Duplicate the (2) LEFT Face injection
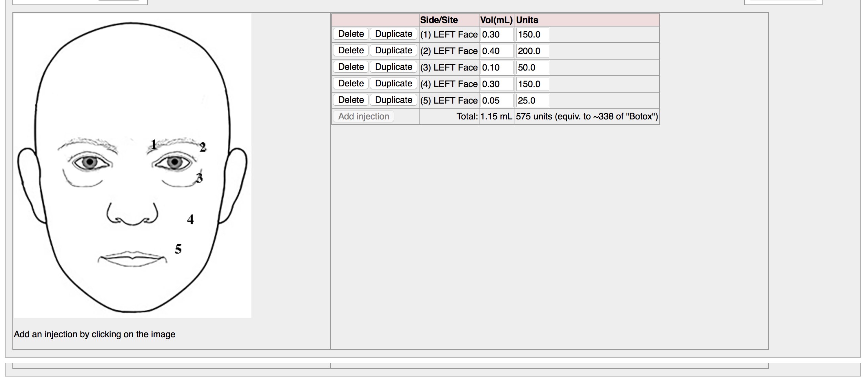 click(x=393, y=51)
